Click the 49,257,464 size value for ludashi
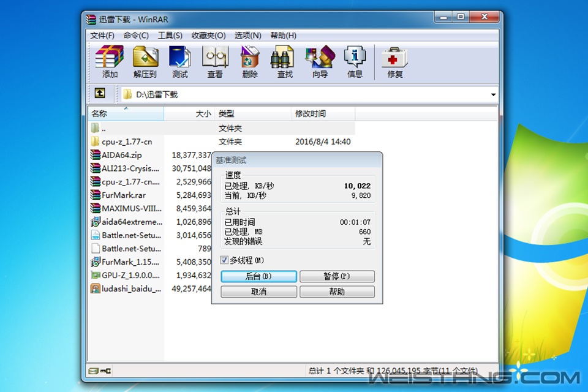Image resolution: width=588 pixels, height=392 pixels. pos(191,288)
